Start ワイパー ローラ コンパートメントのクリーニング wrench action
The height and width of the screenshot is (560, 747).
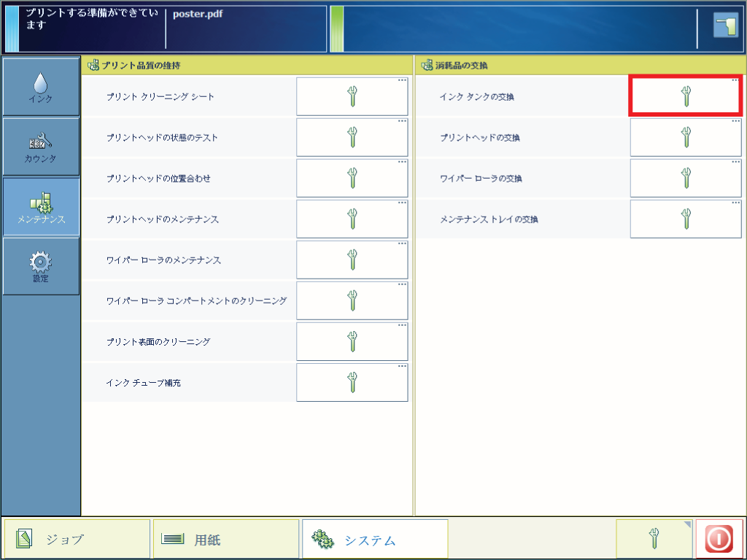pyautogui.click(x=352, y=301)
